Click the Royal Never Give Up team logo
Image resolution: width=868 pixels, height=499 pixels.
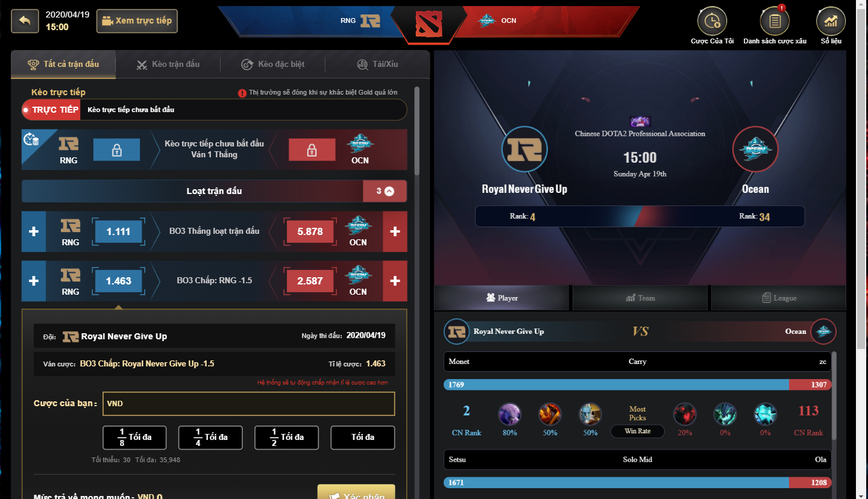click(524, 149)
